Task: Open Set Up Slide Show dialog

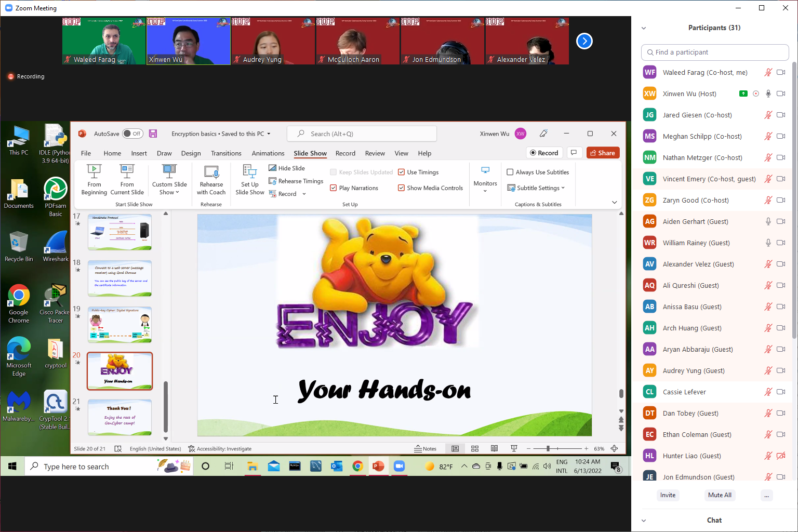Action: 250,180
